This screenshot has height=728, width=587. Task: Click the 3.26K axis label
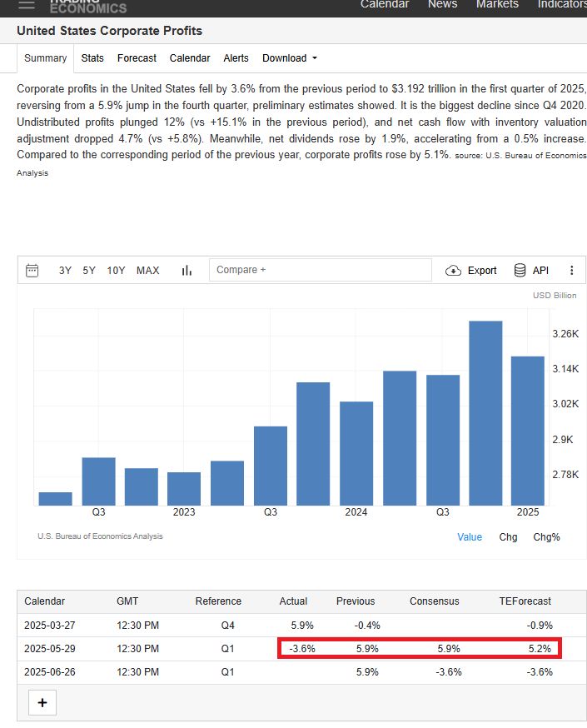565,334
